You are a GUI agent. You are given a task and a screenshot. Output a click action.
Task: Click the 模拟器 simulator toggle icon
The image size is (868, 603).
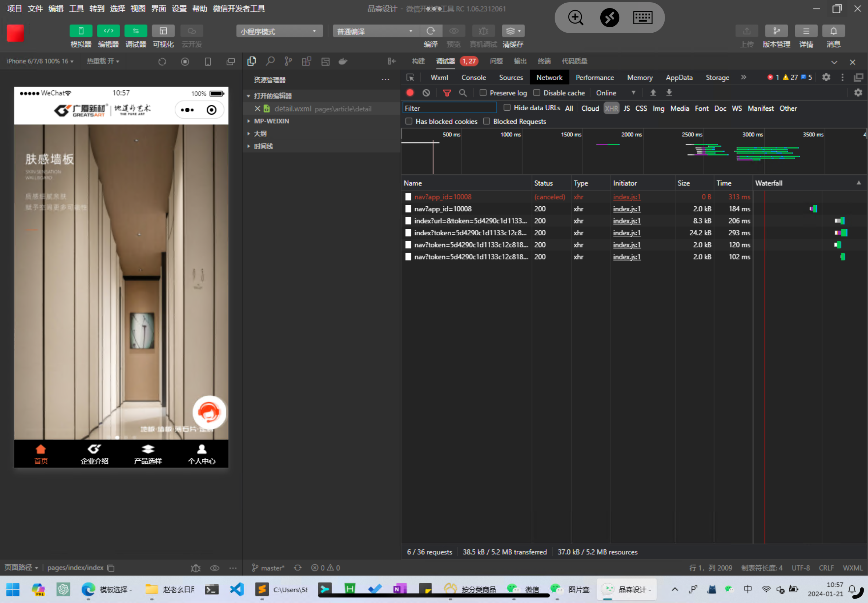(x=81, y=31)
